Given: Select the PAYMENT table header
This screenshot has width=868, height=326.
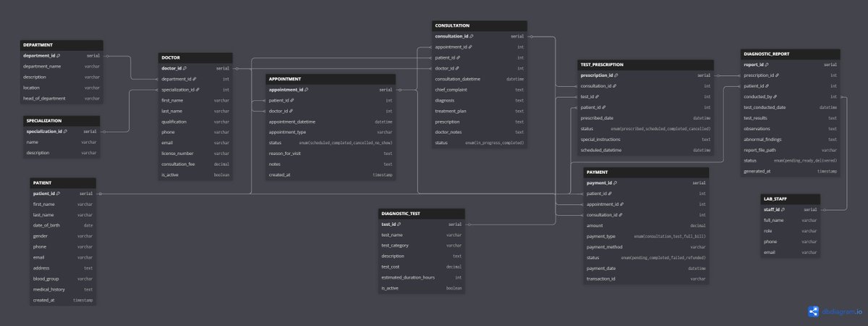Looking at the screenshot, I should pyautogui.click(x=647, y=172).
